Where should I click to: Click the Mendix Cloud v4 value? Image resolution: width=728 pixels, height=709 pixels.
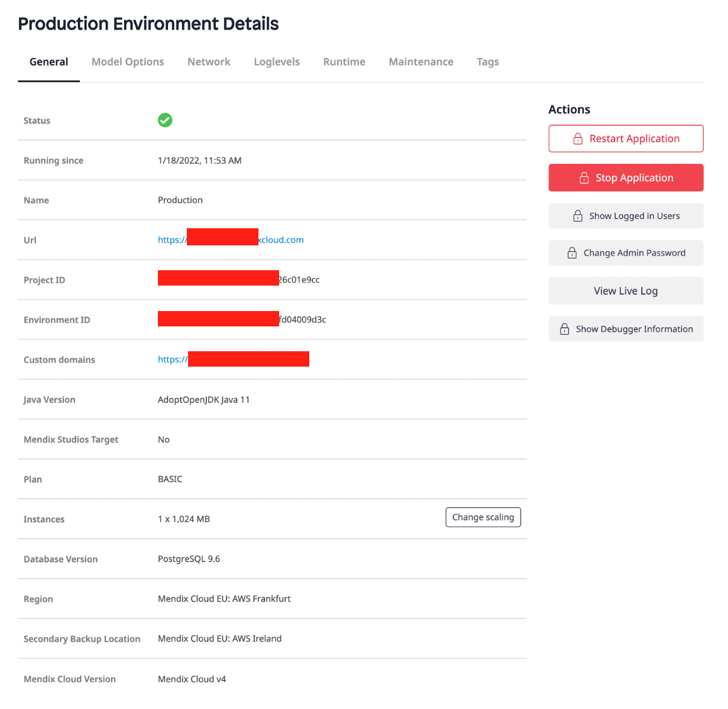click(x=192, y=679)
